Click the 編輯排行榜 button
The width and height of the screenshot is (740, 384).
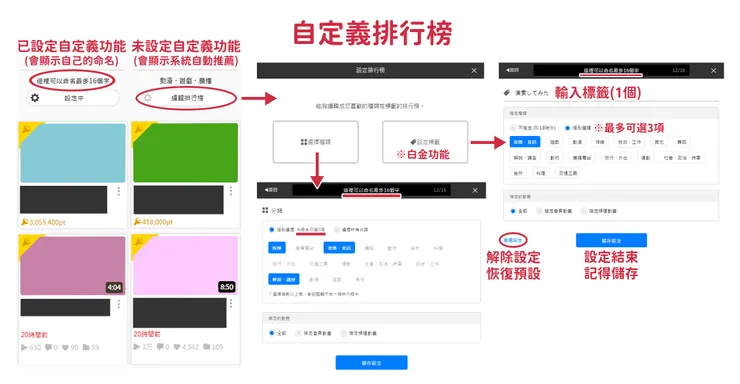[186, 98]
